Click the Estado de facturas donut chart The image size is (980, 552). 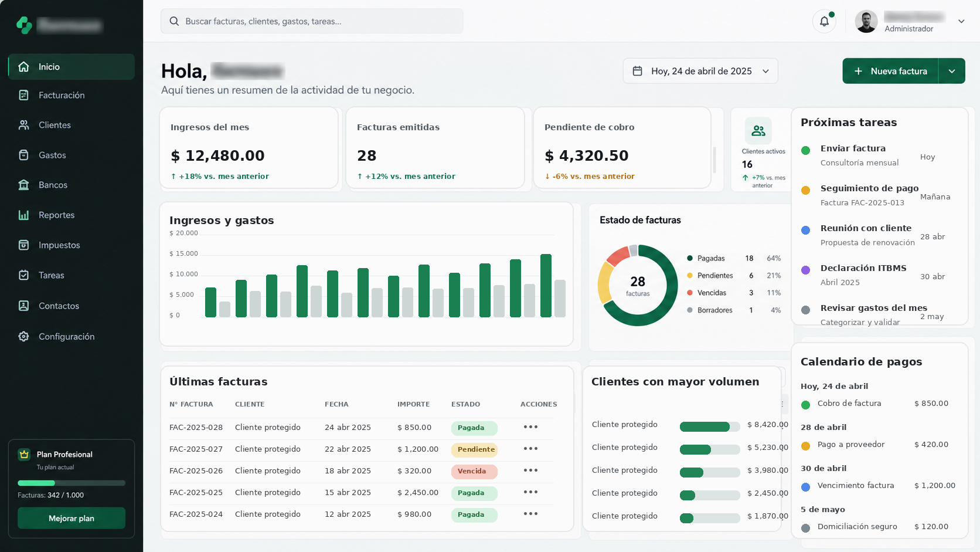coord(638,285)
